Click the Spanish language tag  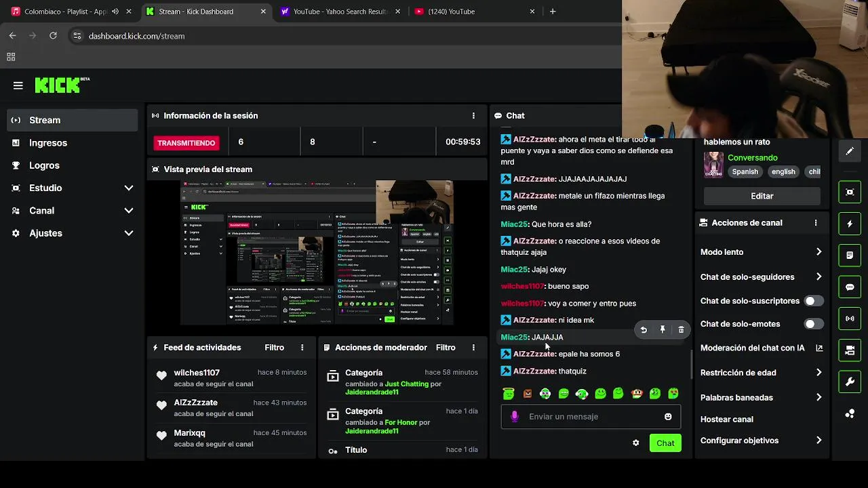745,171
